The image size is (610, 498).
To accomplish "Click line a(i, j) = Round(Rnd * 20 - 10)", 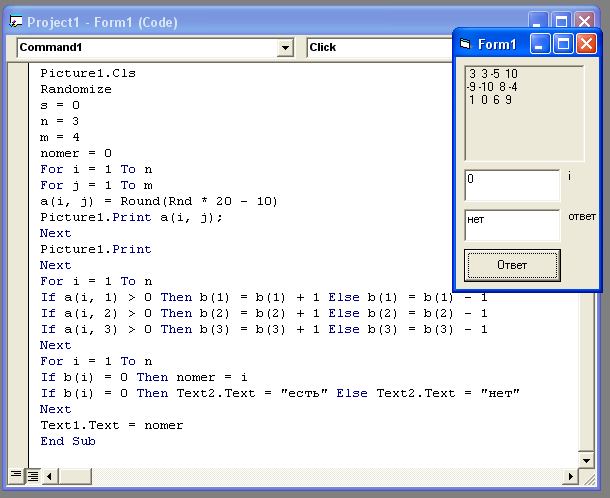I will [159, 201].
